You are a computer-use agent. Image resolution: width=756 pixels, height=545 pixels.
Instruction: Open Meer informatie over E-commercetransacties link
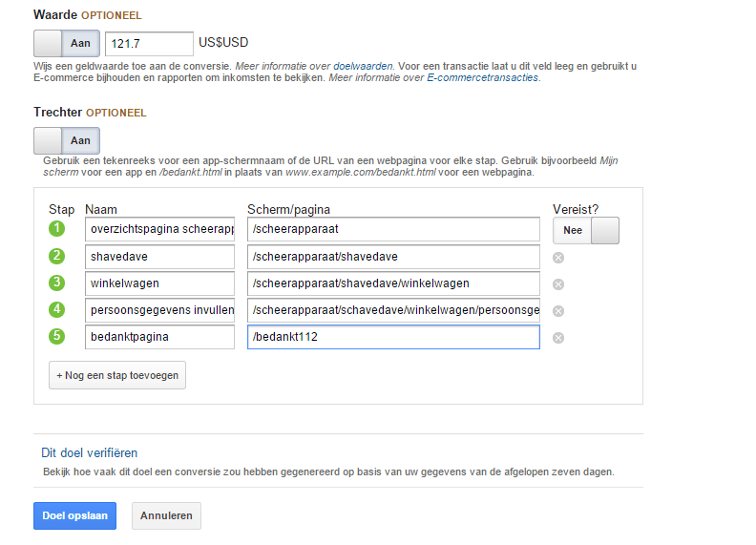433,77
